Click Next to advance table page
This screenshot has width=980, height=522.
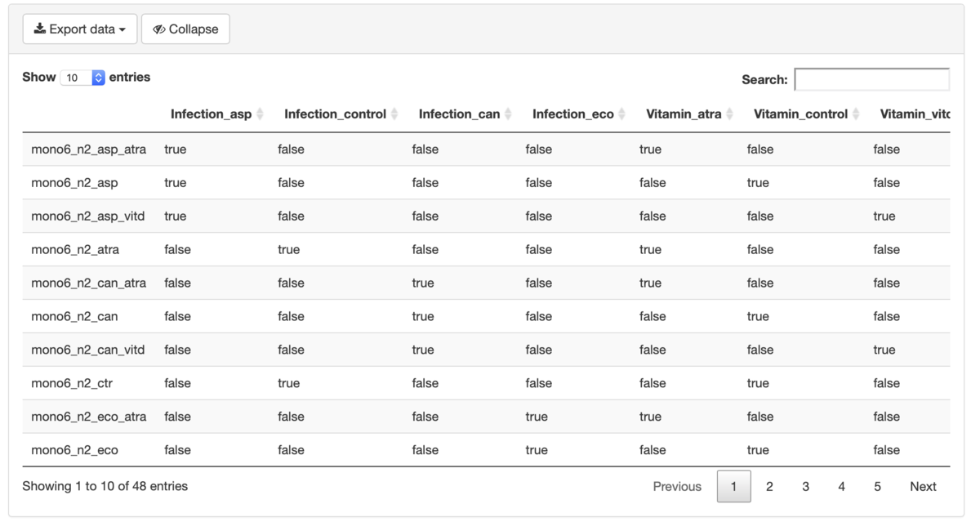pyautogui.click(x=923, y=486)
